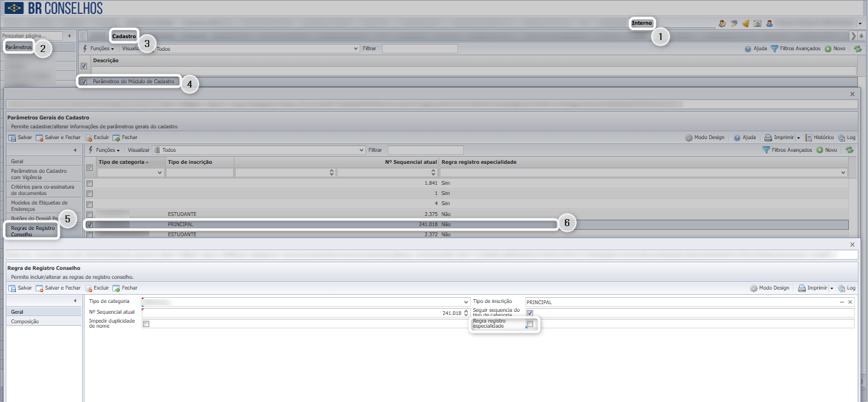Click the green refresh icon in the Parâmetros grid toolbar
The image size is (868, 402).
[x=858, y=49]
